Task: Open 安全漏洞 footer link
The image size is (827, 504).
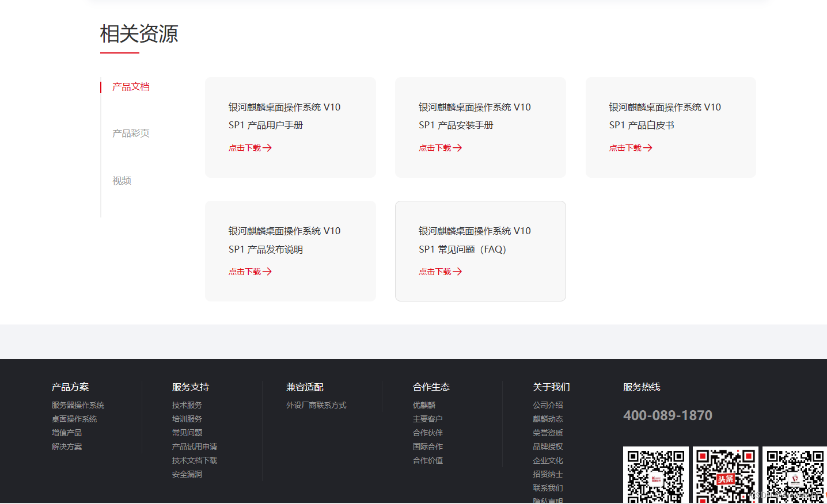Action: (x=187, y=474)
